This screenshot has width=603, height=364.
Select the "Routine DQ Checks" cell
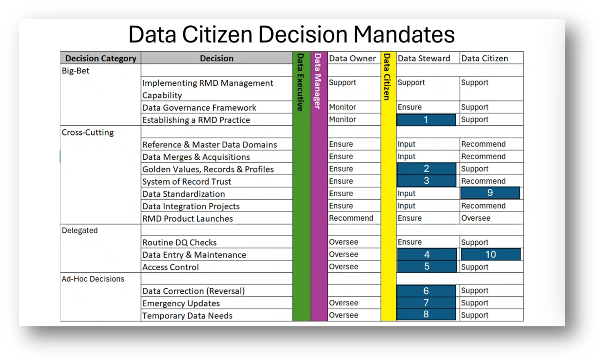click(216, 242)
